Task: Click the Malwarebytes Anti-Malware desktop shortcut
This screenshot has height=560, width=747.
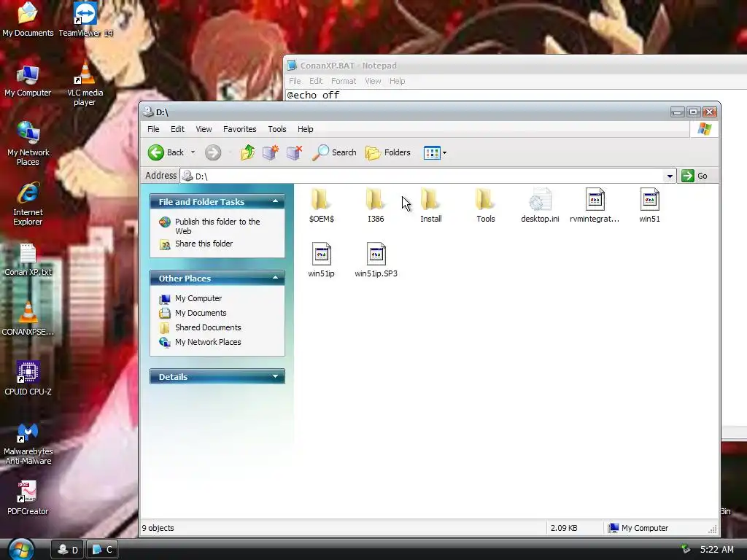Action: pos(28,444)
